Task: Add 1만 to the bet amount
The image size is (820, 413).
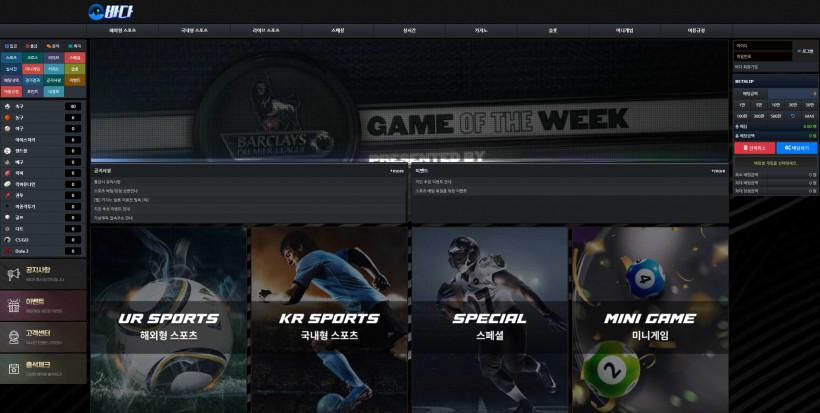Action: coord(742,105)
